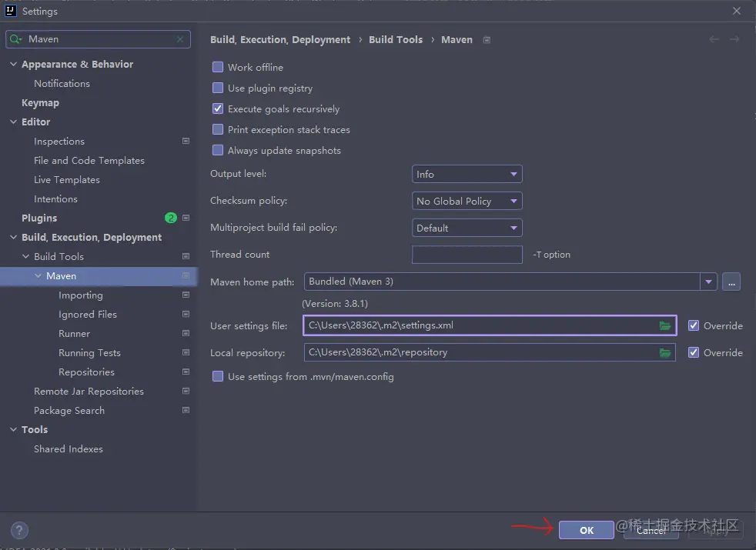Open the Output level Info dropdown
The height and width of the screenshot is (550, 756).
click(x=467, y=174)
